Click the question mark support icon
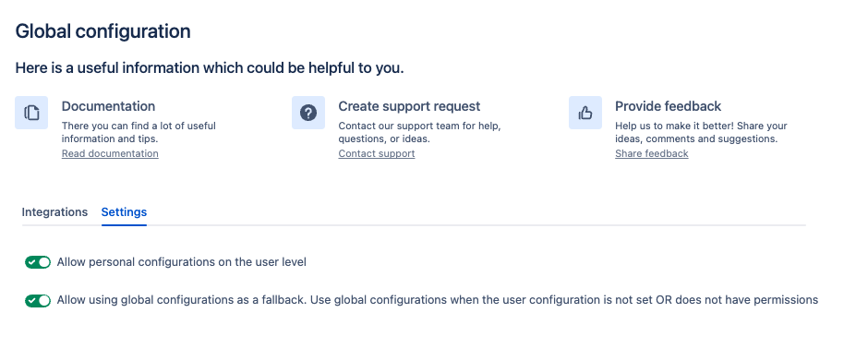This screenshot has width=868, height=361. 308,113
